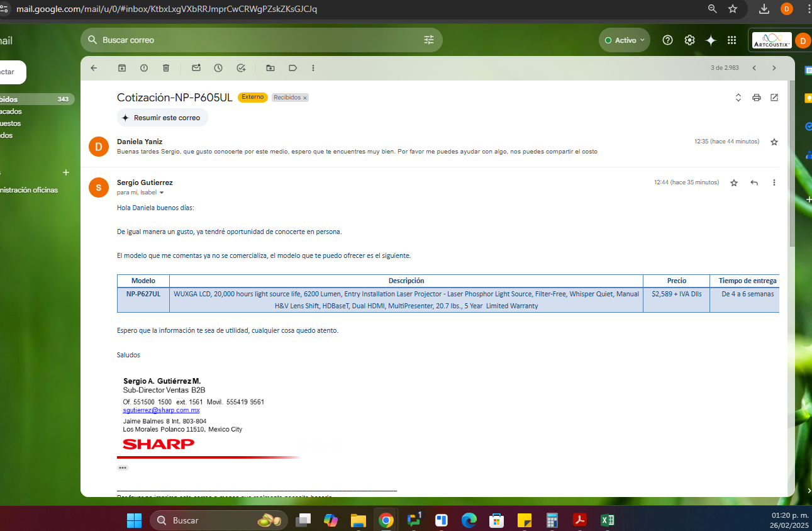Open the sgutierrez@sharp.com.mx email link

pos(161,410)
